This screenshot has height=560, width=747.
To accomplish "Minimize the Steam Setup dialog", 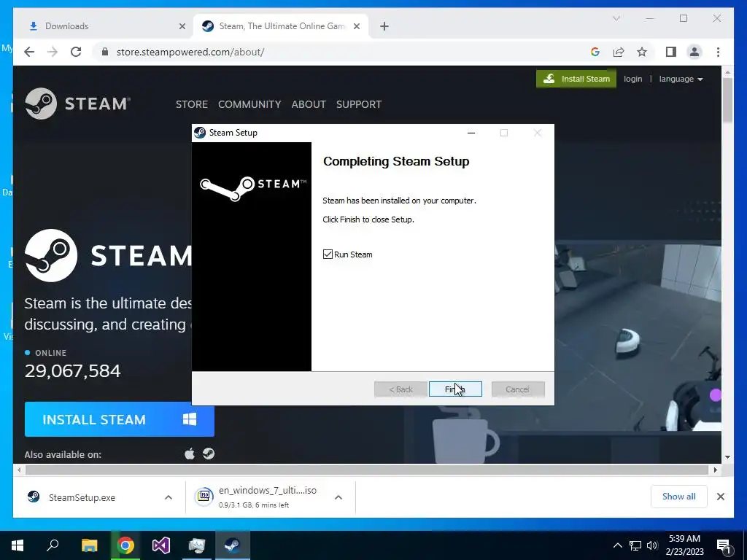I will click(471, 133).
